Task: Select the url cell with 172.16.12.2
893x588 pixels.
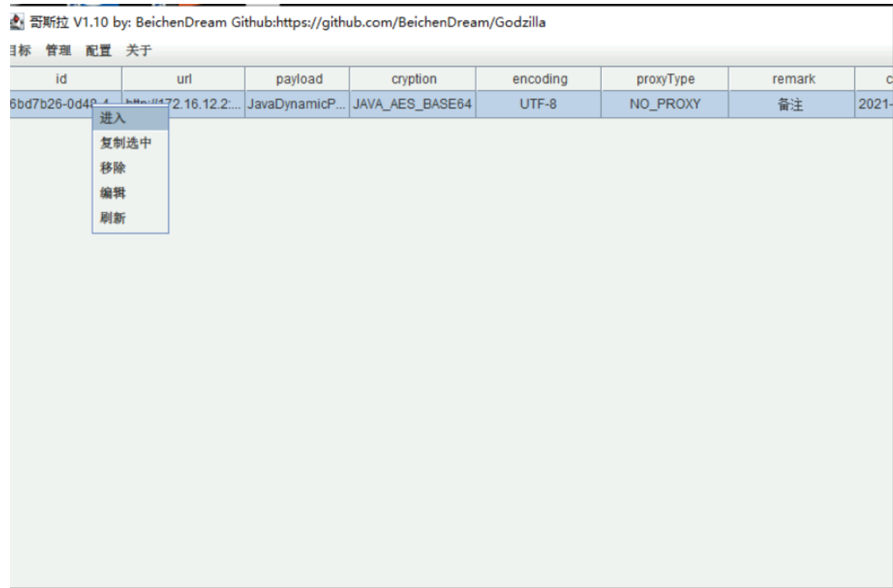Action: click(x=184, y=105)
